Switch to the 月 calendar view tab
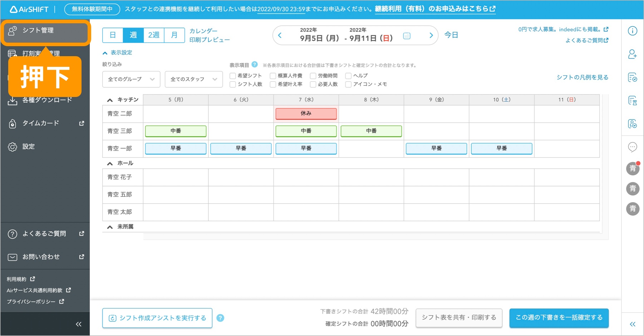This screenshot has height=336, width=644. tap(174, 35)
